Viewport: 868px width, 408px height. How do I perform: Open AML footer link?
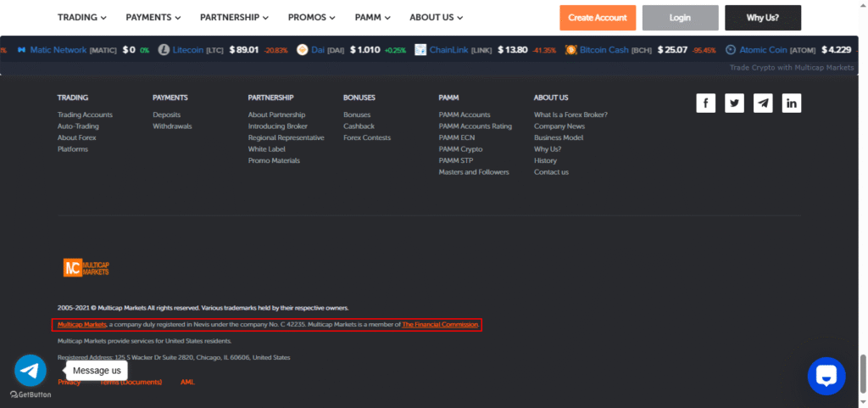pos(187,382)
